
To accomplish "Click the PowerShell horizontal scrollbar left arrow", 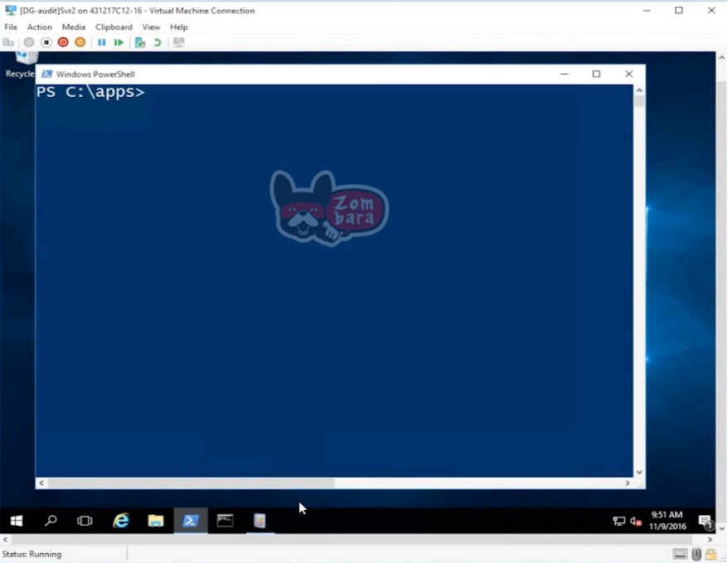I will (41, 483).
